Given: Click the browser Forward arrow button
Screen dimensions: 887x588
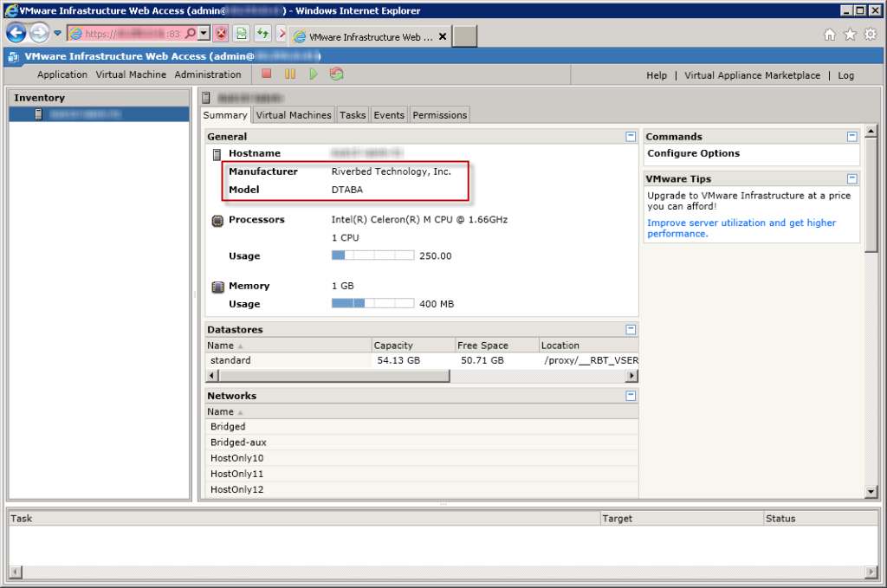Looking at the screenshot, I should coord(39,34).
